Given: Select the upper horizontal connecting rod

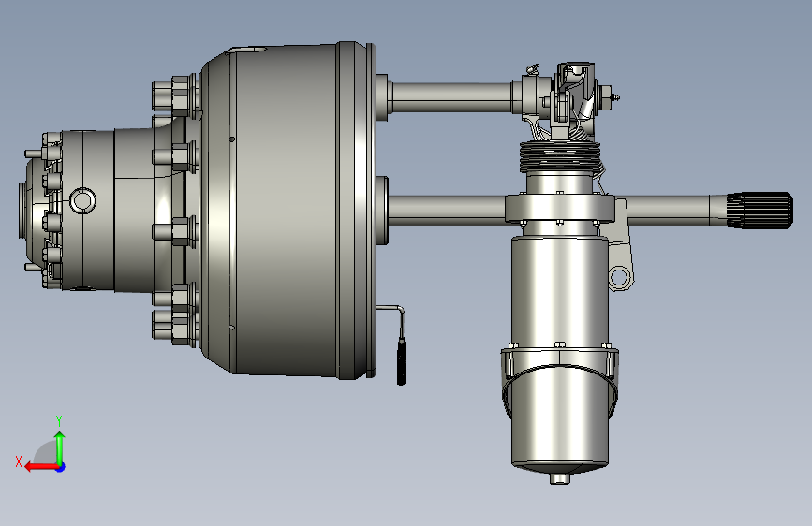Looking at the screenshot, I should tap(451, 96).
